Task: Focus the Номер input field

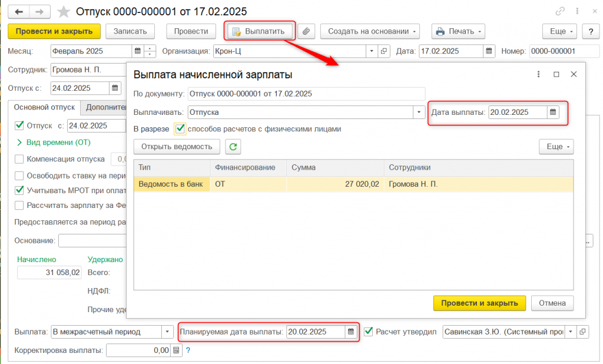Action: pos(564,51)
